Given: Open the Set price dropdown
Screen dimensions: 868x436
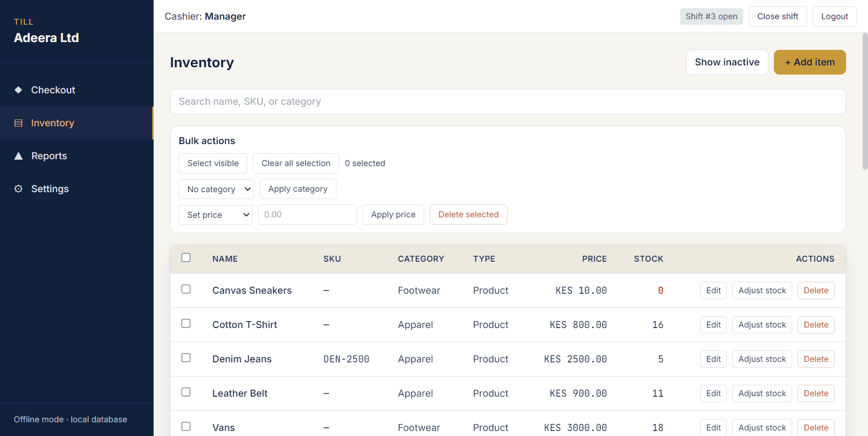Looking at the screenshot, I should [215, 215].
